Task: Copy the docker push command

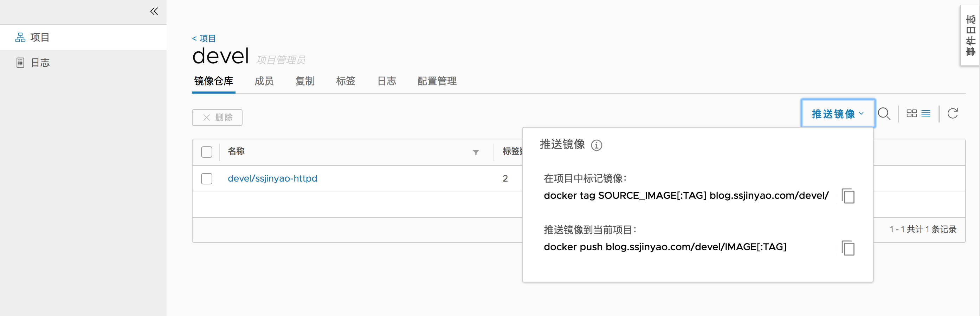Action: pyautogui.click(x=848, y=248)
